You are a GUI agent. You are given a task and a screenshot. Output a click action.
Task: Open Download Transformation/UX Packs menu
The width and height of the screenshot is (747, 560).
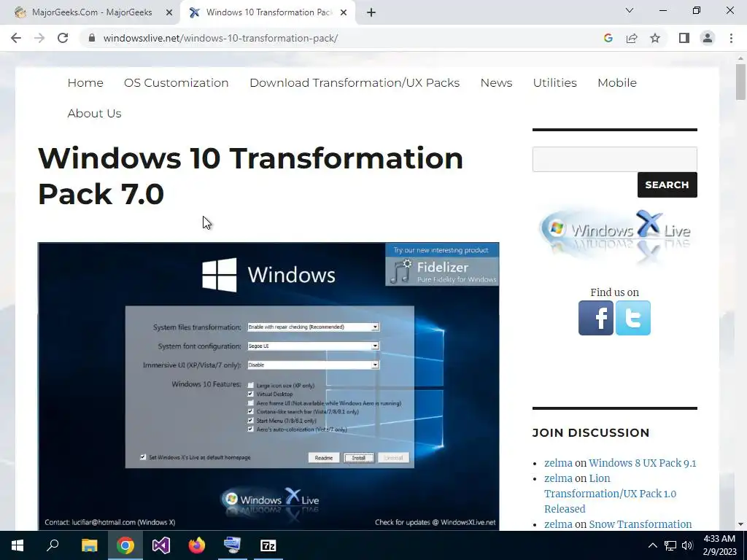coord(355,83)
